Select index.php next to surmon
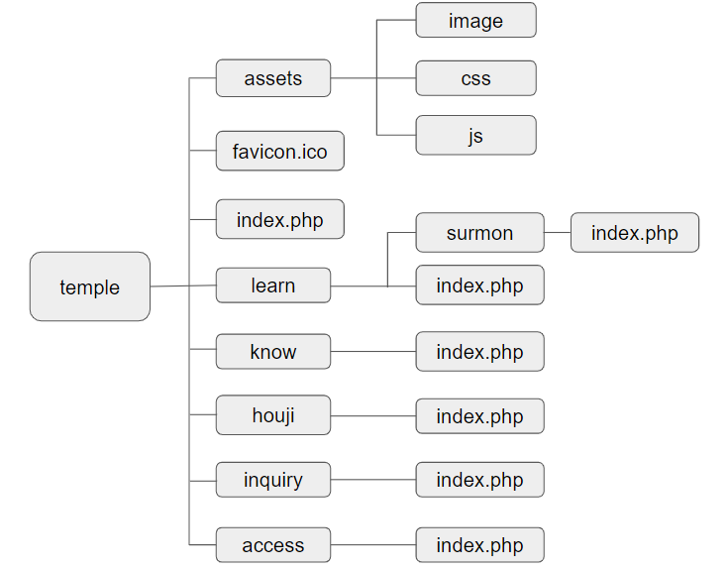 click(635, 233)
